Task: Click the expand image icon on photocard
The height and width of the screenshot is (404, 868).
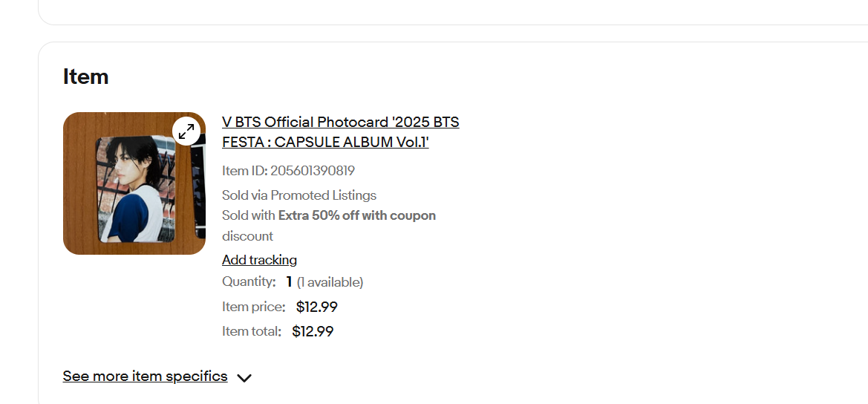Action: (186, 131)
